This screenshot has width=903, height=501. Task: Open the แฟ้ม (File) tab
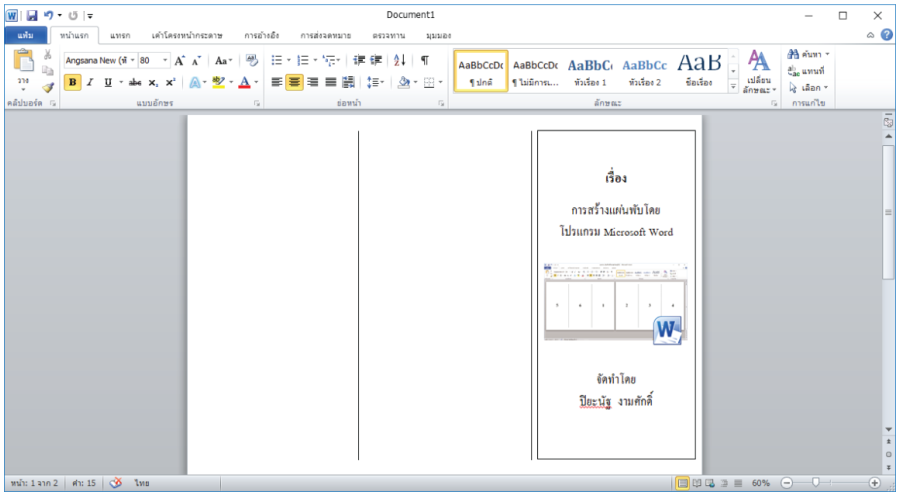(x=26, y=35)
